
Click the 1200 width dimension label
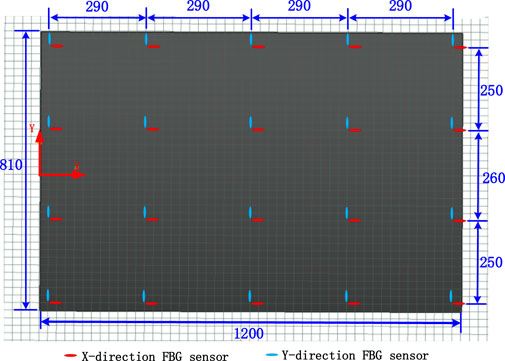249,334
